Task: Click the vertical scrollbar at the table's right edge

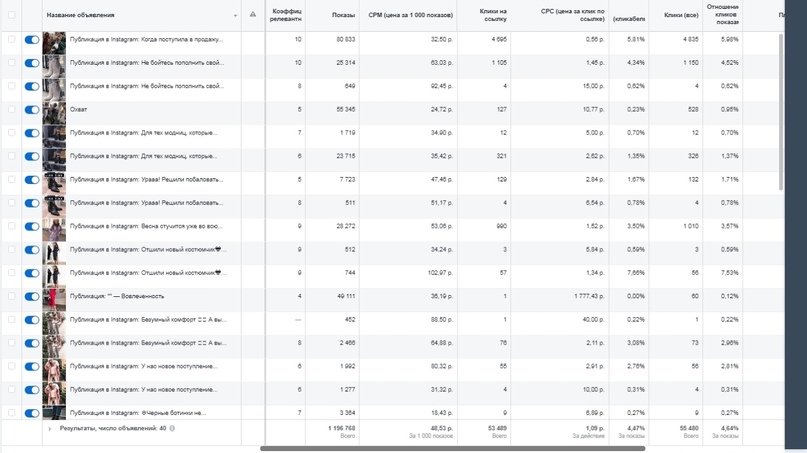Action: 781,112
